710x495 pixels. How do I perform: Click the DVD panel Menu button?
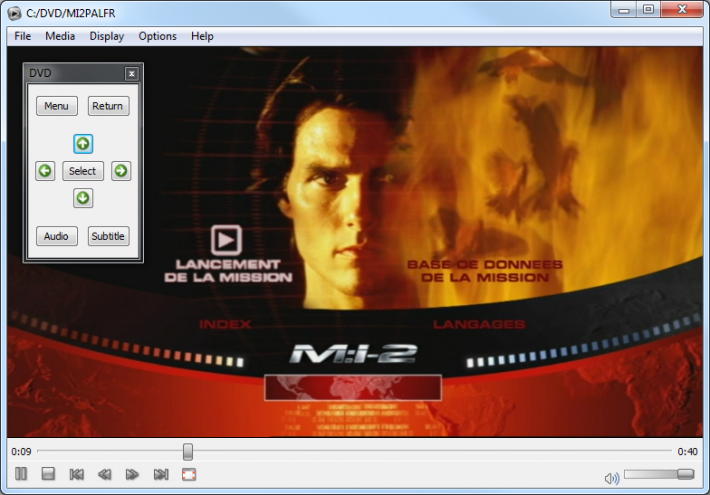click(57, 106)
